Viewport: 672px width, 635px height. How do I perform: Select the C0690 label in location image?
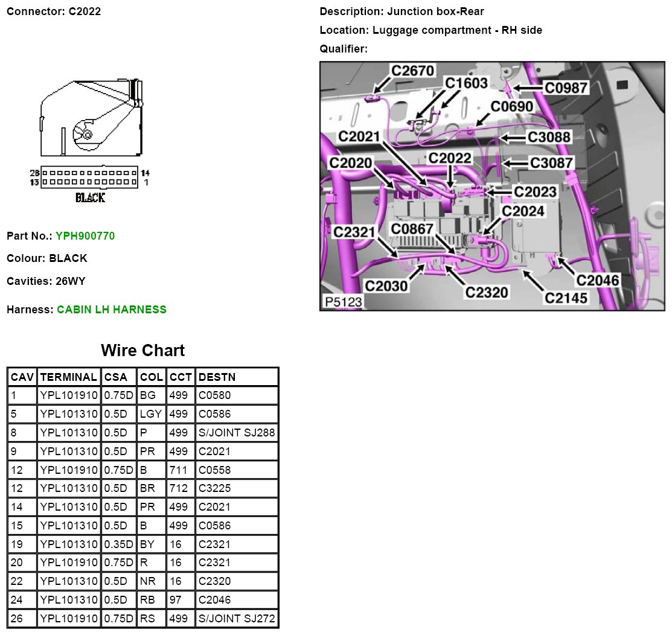click(511, 107)
